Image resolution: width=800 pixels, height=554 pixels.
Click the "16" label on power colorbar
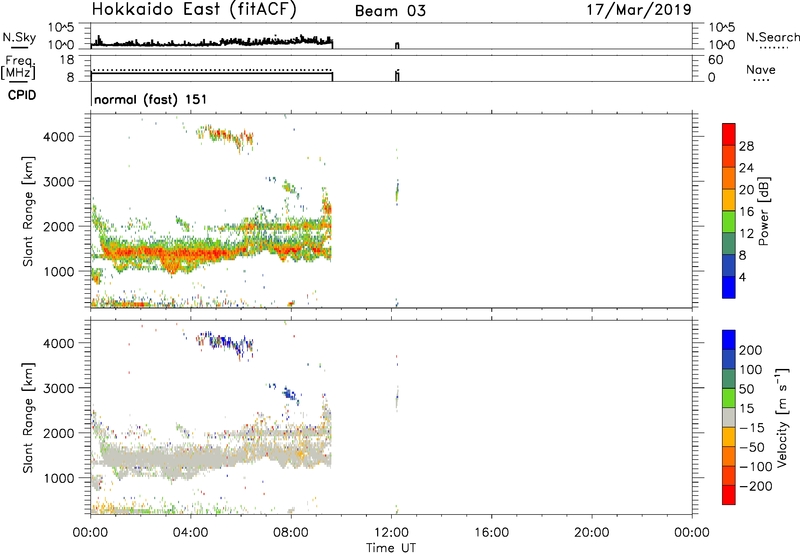pyautogui.click(x=746, y=212)
